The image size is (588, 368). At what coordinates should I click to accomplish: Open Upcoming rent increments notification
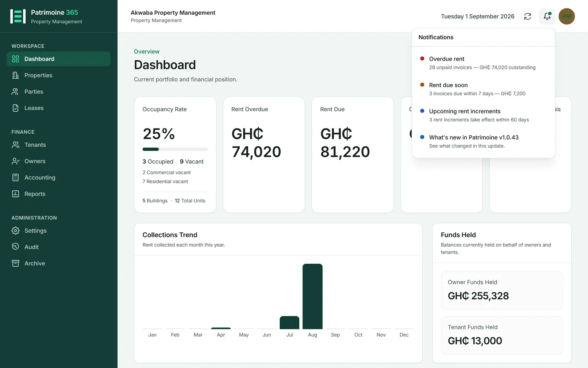483,115
